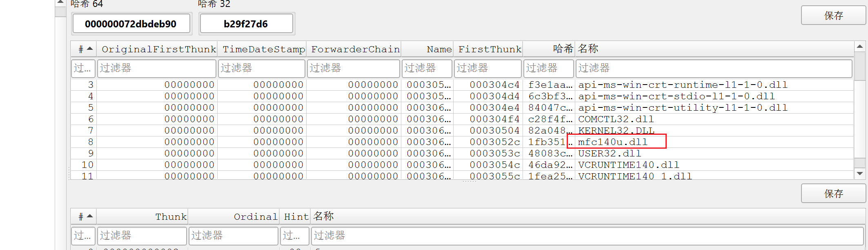Select the COMCTL32.dll import row
The image size is (868, 250).
click(x=616, y=119)
